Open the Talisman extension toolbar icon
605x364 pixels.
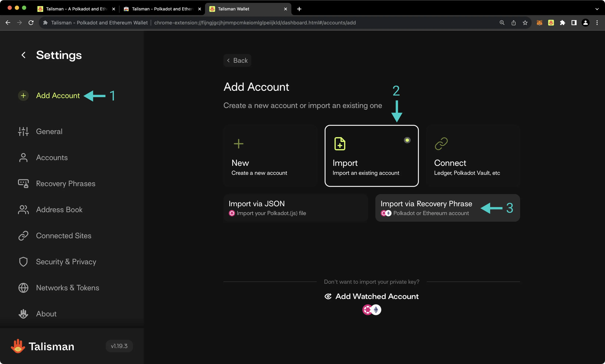tap(551, 23)
